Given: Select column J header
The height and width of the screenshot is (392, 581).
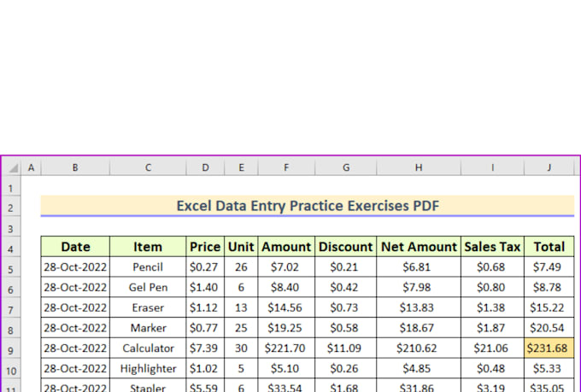Looking at the screenshot, I should coord(549,168).
